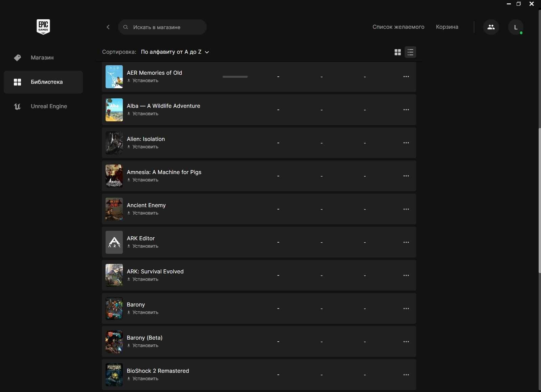
Task: Open more options for Barony
Action: 406,309
